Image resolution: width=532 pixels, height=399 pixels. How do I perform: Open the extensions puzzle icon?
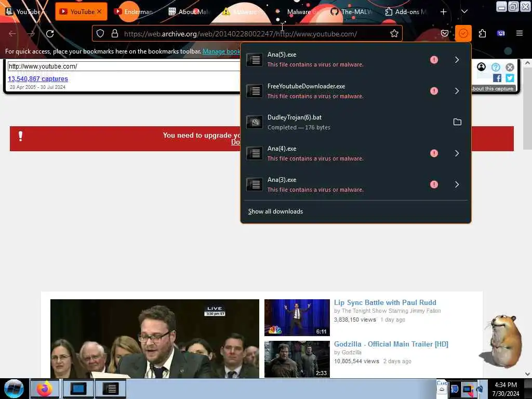point(482,33)
